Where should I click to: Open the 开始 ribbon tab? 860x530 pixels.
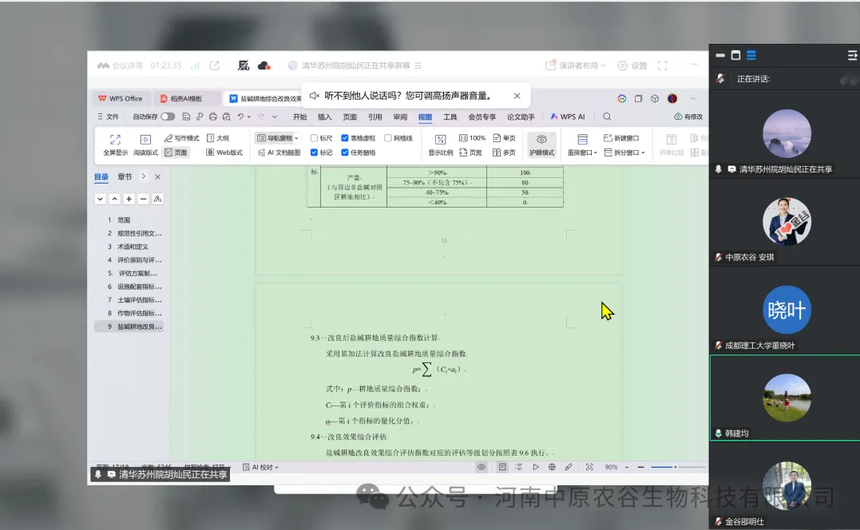(300, 117)
